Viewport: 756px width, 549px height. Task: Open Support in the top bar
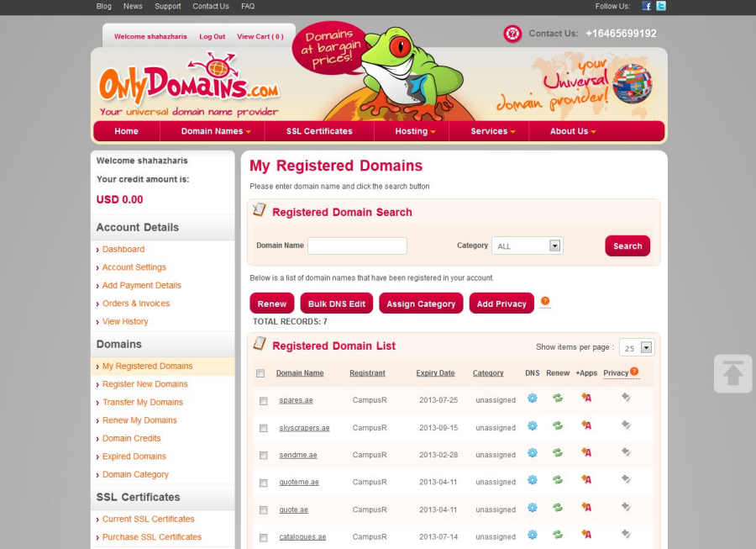pos(168,6)
